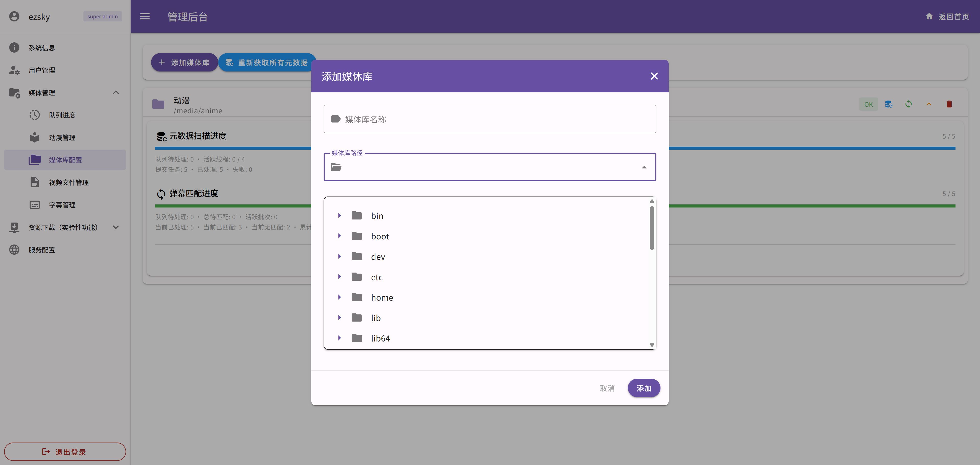980x465 pixels.
Task: Click the orange collapse arrow for 动漫 library
Action: [929, 104]
